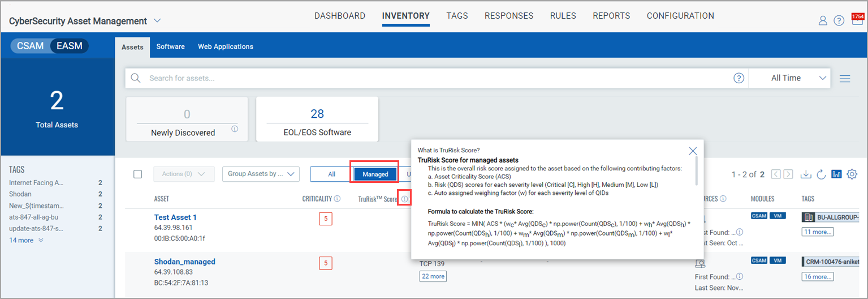Viewport: 868px width, 299px height.
Task: Click criticality badge 5 of Test Asset 1
Action: (x=325, y=218)
